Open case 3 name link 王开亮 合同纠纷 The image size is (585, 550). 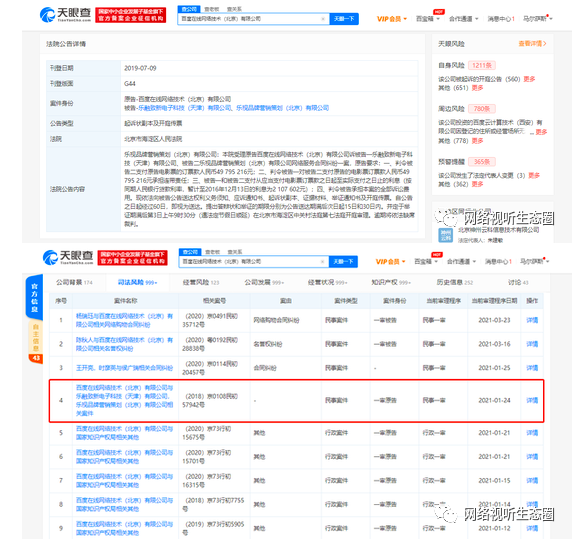(x=124, y=368)
